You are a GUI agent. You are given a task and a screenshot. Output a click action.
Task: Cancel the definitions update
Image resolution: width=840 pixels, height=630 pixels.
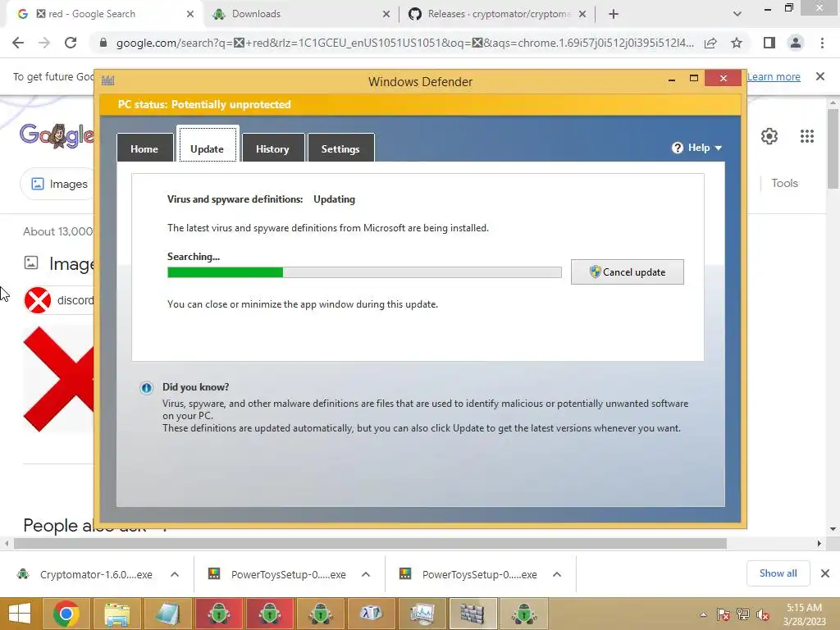point(628,272)
